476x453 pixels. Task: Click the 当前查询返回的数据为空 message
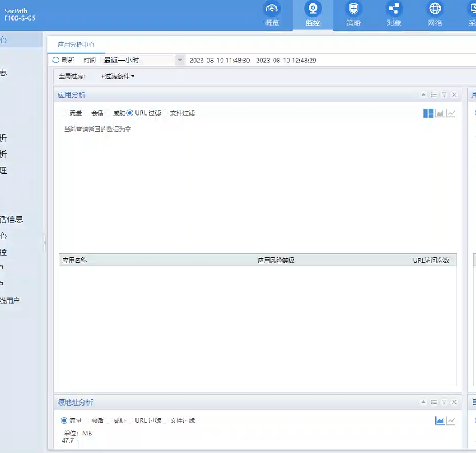click(x=98, y=129)
